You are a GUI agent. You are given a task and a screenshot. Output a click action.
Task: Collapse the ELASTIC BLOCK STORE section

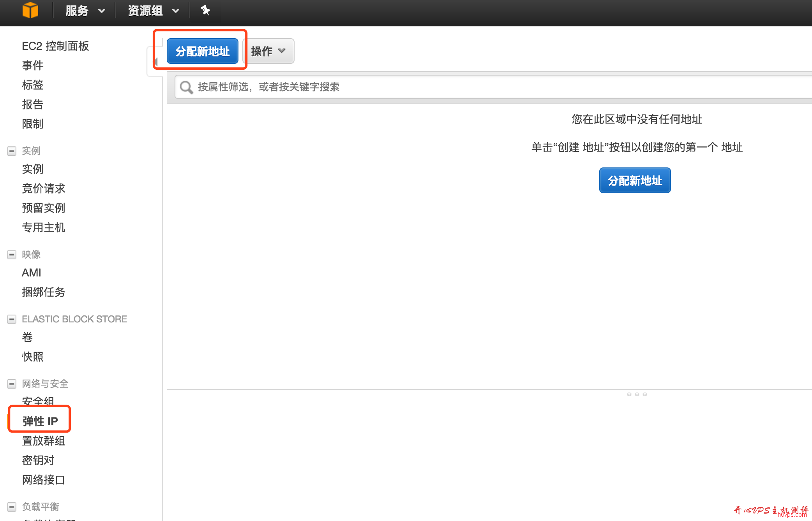pos(11,319)
